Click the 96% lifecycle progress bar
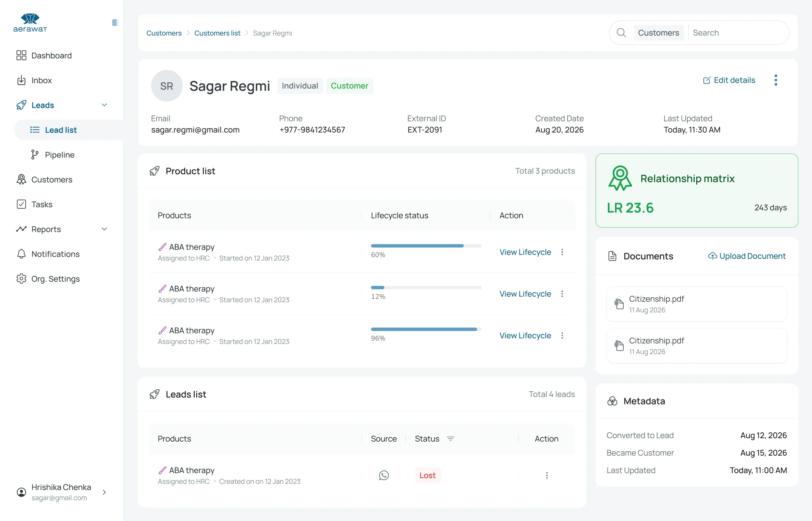812x521 pixels. (426, 329)
